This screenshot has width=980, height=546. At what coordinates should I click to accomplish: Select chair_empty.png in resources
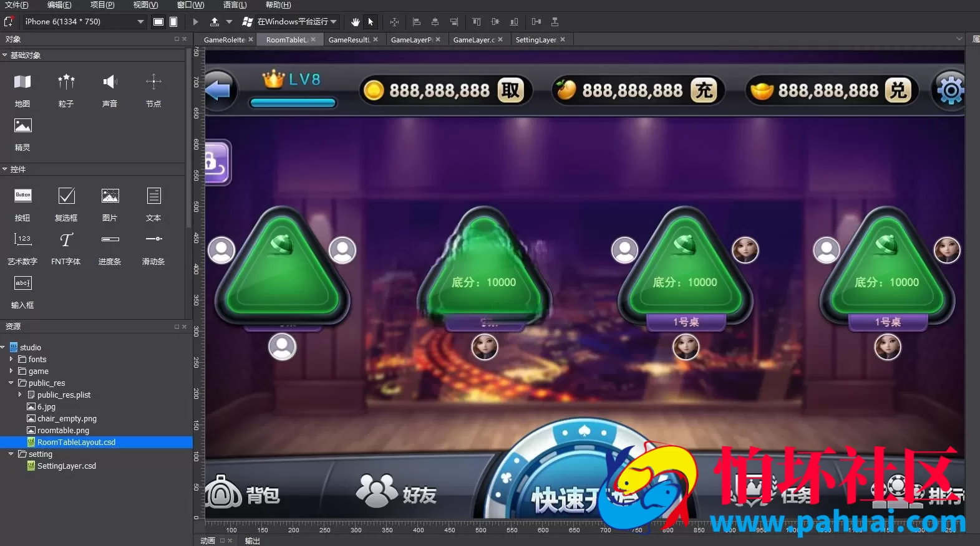click(62, 418)
